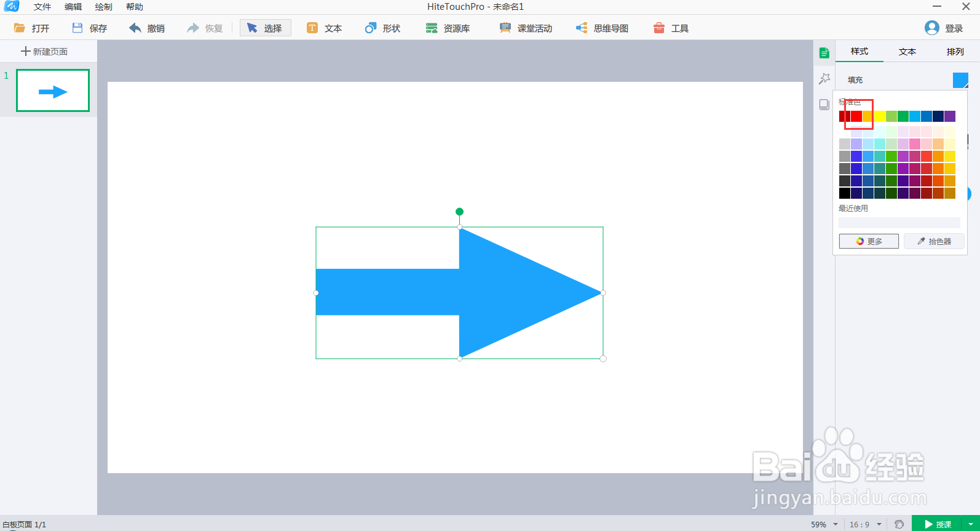Open the 编辑 menu
This screenshot has height=531, width=980.
point(73,7)
